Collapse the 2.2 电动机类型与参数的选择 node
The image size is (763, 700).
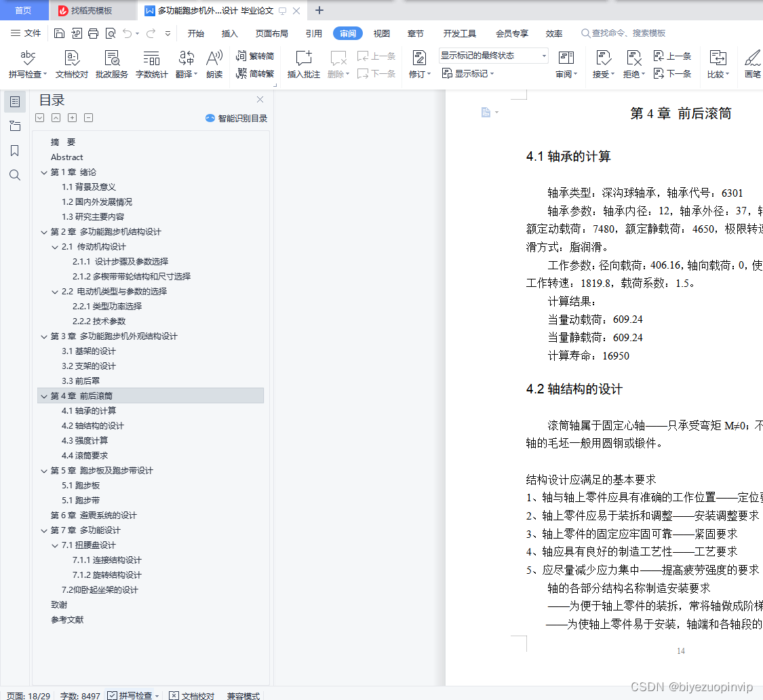click(55, 292)
